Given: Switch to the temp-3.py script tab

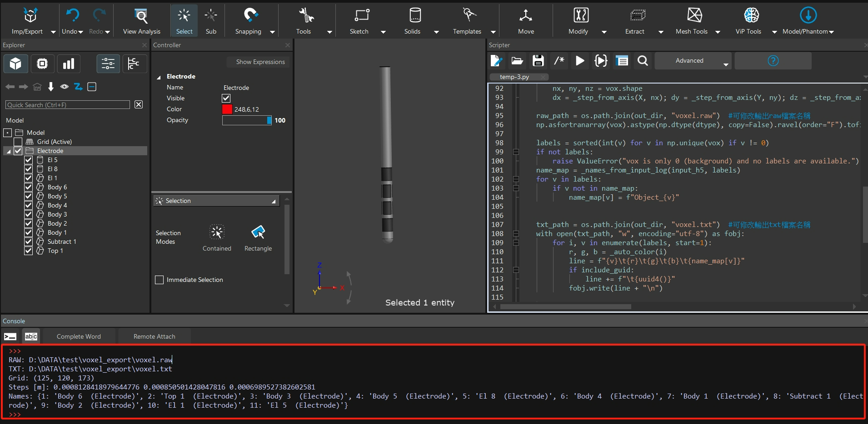Looking at the screenshot, I should [514, 77].
